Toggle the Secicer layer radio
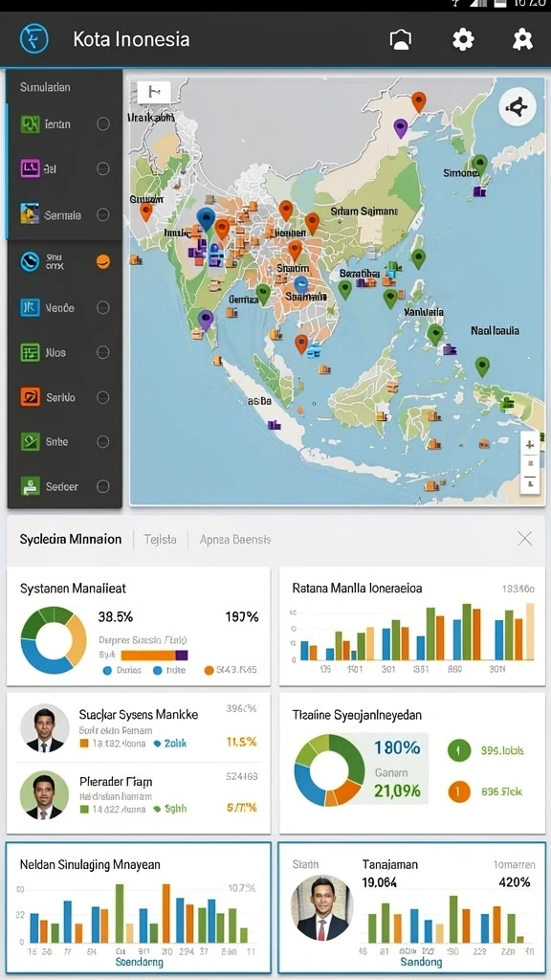Screen dimensions: 551x980 point(103,486)
